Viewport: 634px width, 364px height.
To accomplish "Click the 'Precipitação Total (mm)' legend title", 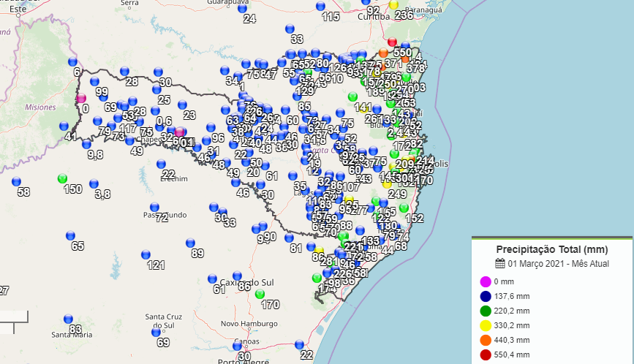I will (552, 249).
